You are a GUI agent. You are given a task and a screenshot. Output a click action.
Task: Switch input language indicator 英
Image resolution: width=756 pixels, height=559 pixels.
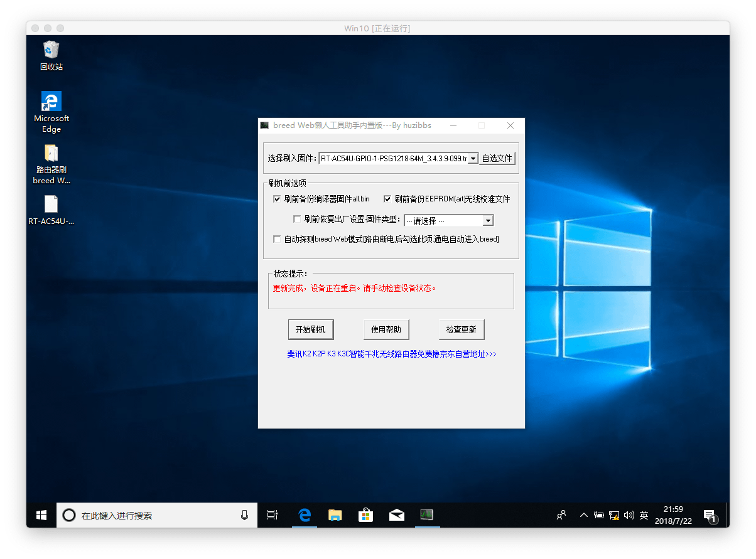644,515
